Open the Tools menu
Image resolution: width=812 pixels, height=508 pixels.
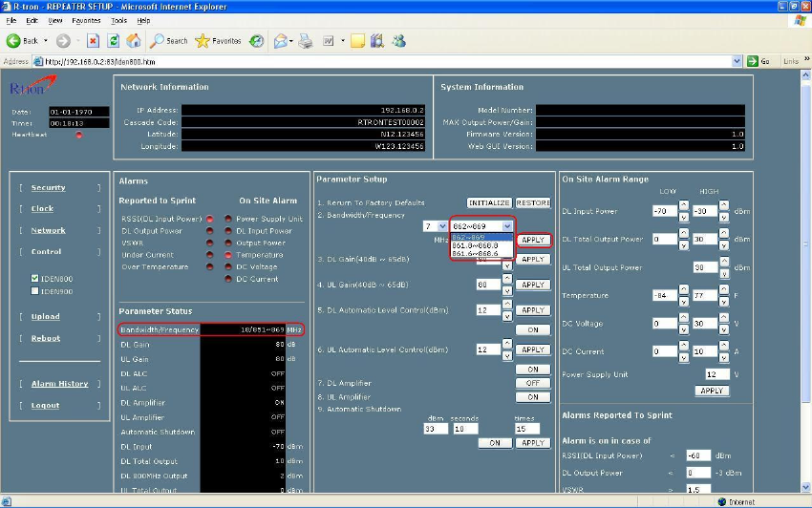[x=118, y=20]
